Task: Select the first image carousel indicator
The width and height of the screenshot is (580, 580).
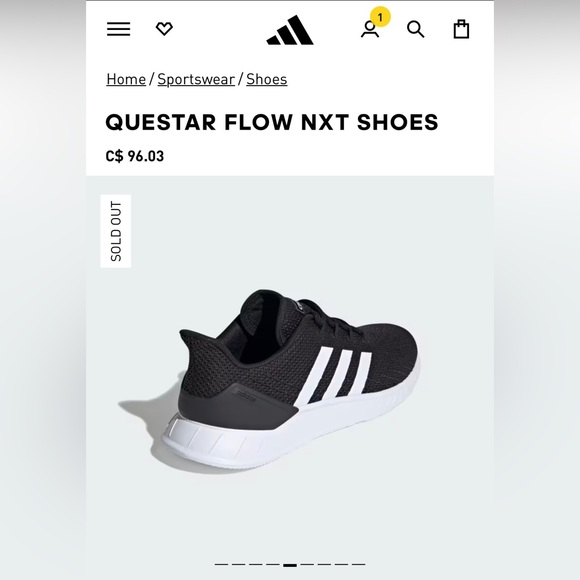Action: [x=221, y=564]
